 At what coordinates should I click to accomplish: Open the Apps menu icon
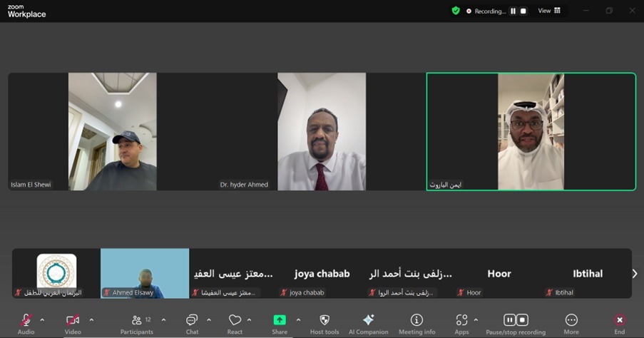pos(461,322)
